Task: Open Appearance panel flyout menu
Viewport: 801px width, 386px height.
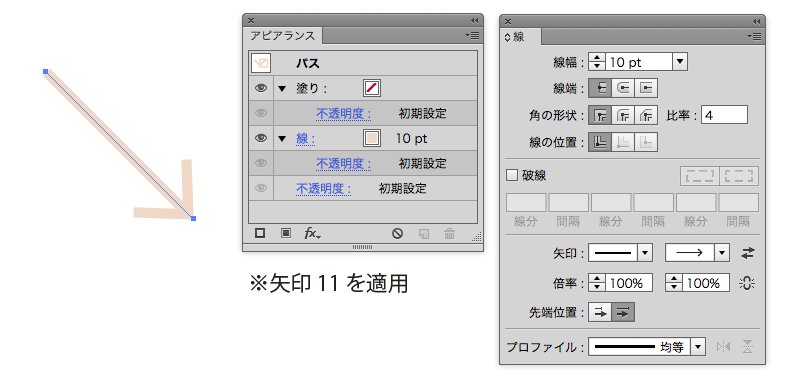Action: [x=472, y=35]
